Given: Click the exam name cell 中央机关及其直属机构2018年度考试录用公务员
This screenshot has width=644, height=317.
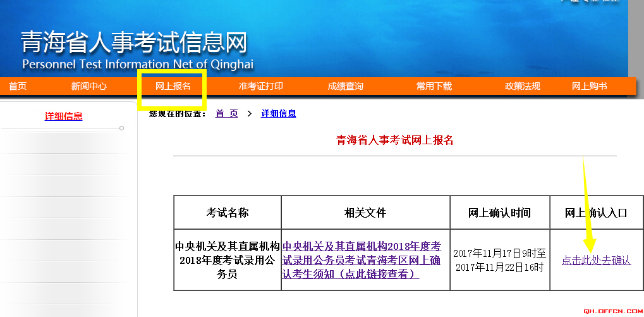Looking at the screenshot, I should pos(228,260).
